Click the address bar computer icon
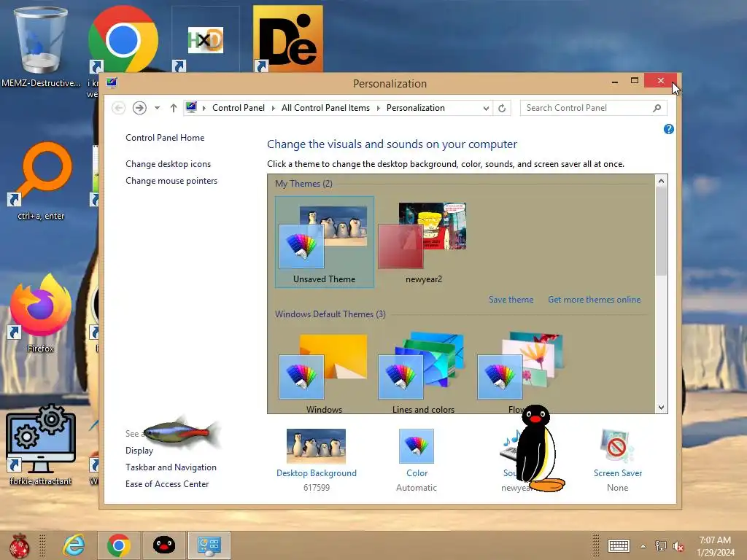This screenshot has width=747, height=560. pyautogui.click(x=191, y=107)
